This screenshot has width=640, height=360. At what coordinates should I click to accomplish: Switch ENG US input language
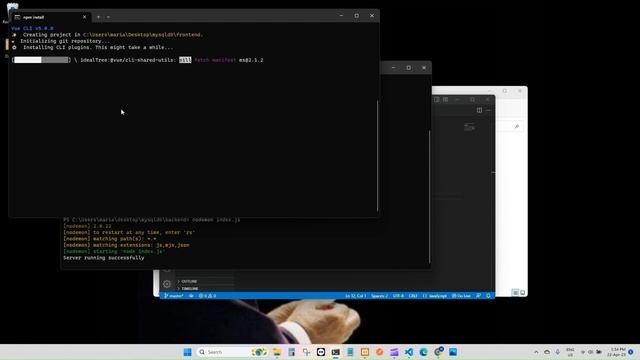570,352
